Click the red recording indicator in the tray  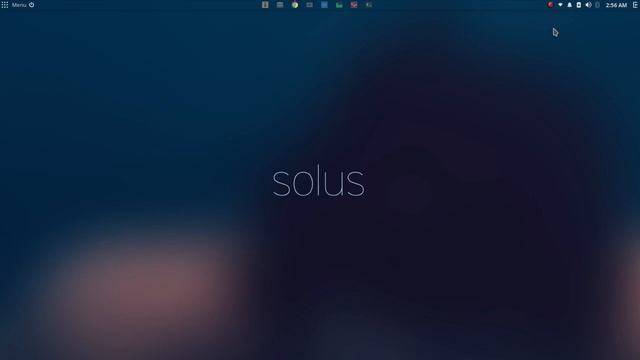(550, 5)
